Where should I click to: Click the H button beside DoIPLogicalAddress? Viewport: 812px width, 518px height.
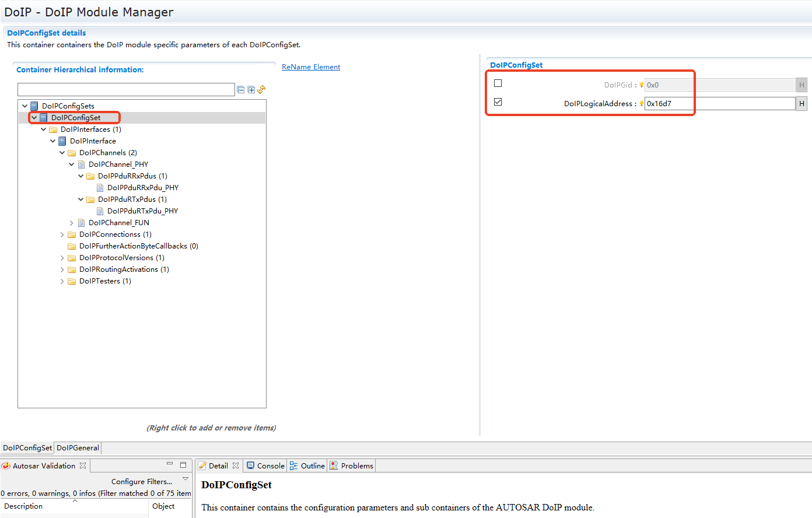pos(801,104)
